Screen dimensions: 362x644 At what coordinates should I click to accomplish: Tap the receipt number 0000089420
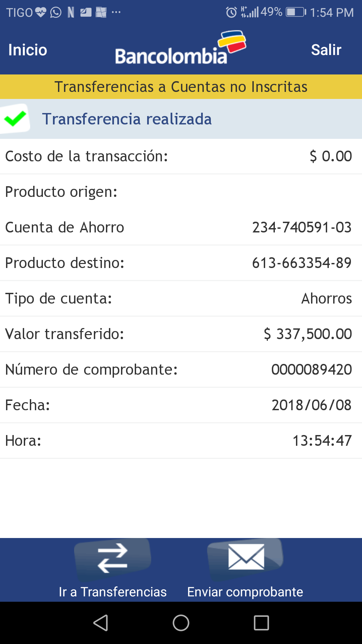(311, 370)
